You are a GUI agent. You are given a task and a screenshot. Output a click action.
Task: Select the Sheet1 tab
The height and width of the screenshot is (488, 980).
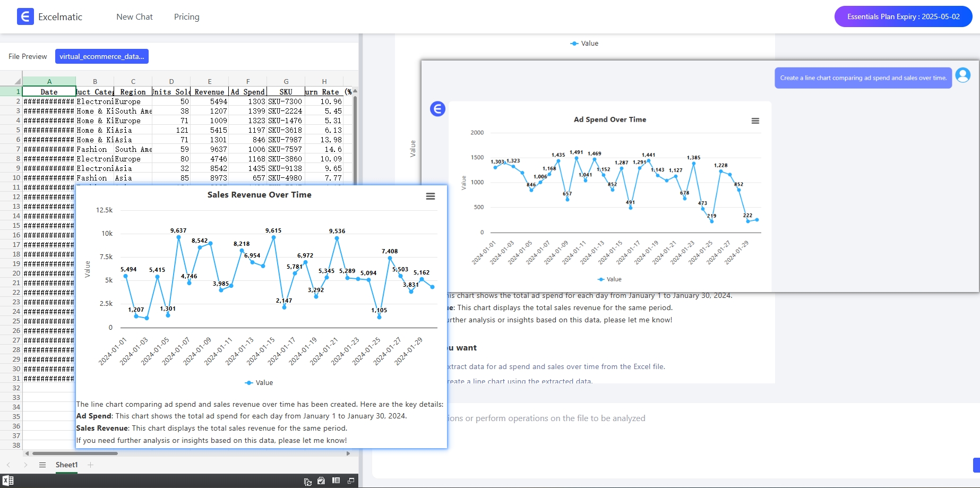pos(66,465)
